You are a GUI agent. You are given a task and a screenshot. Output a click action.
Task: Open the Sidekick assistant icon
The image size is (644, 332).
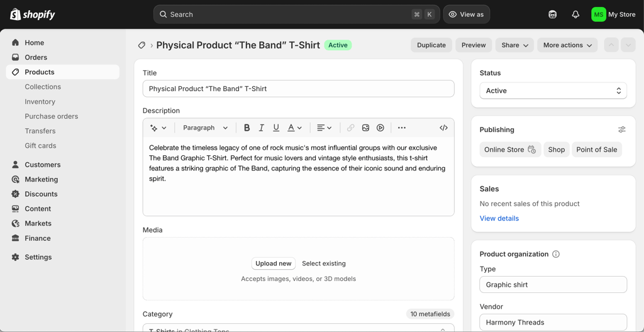coord(552,14)
